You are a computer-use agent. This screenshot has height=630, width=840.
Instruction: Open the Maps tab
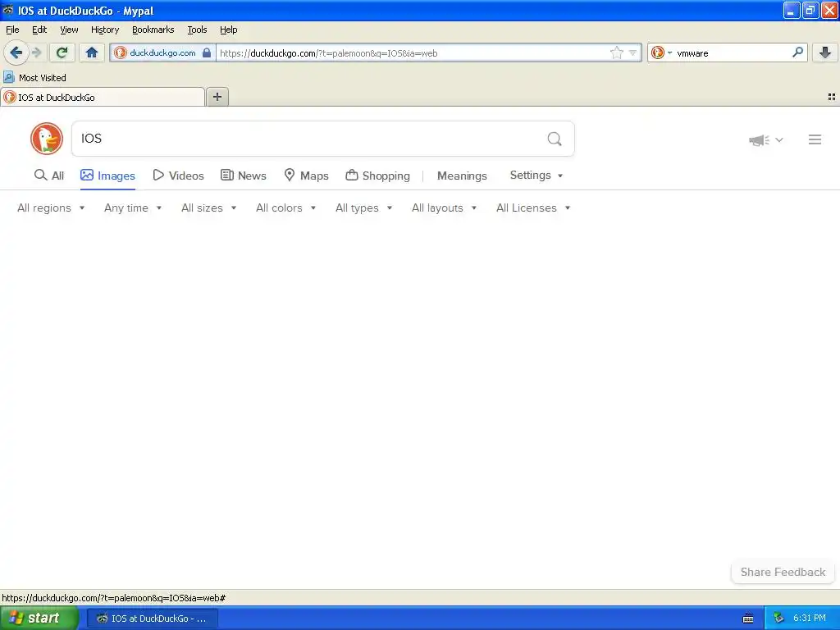tap(306, 176)
